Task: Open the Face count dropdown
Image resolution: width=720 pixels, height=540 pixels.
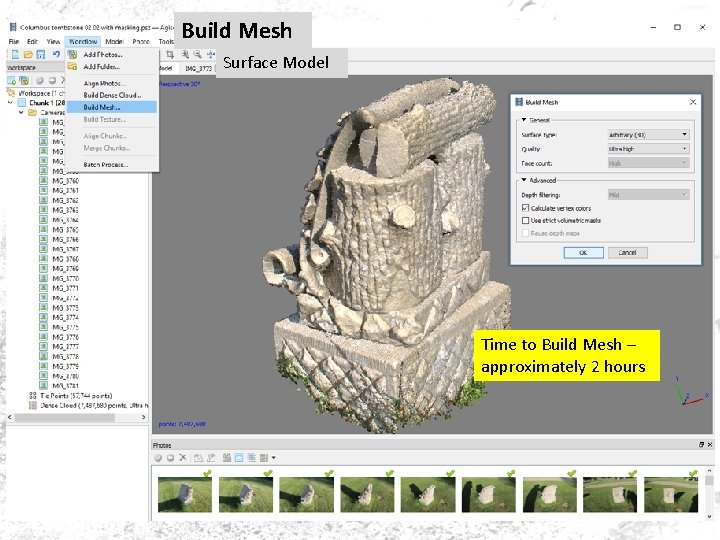Action: coord(648,163)
